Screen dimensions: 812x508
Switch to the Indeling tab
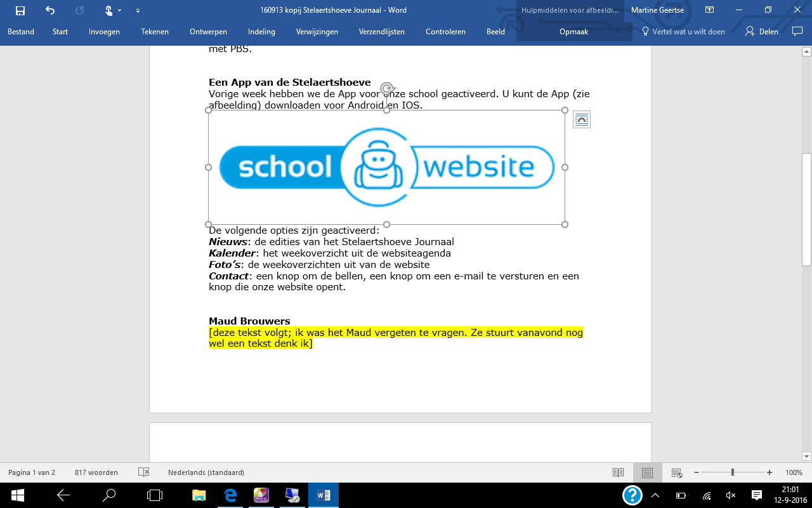[261, 32]
